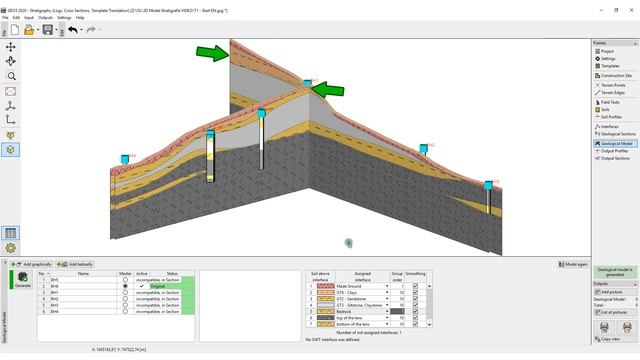Click the Open file folder icon
640x360 pixels.
point(29,30)
